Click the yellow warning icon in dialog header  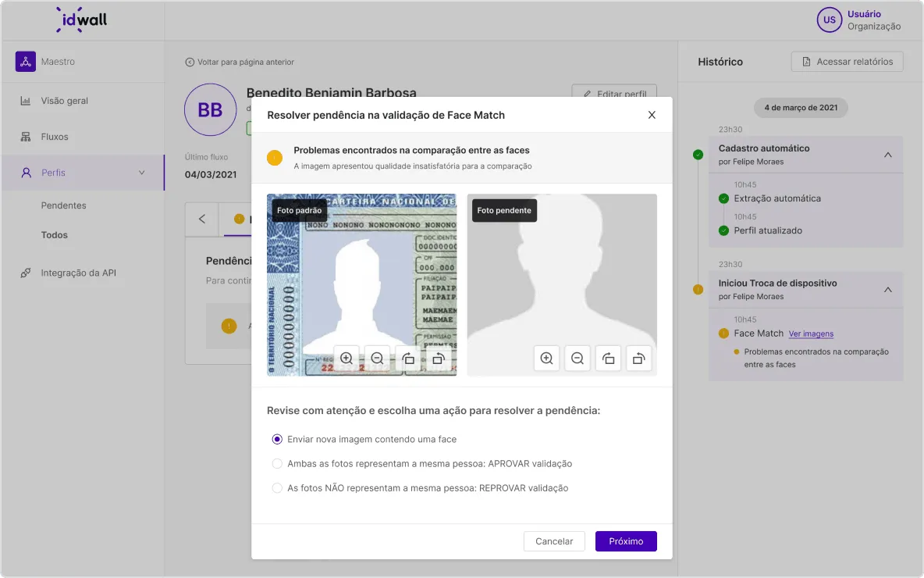tap(275, 158)
